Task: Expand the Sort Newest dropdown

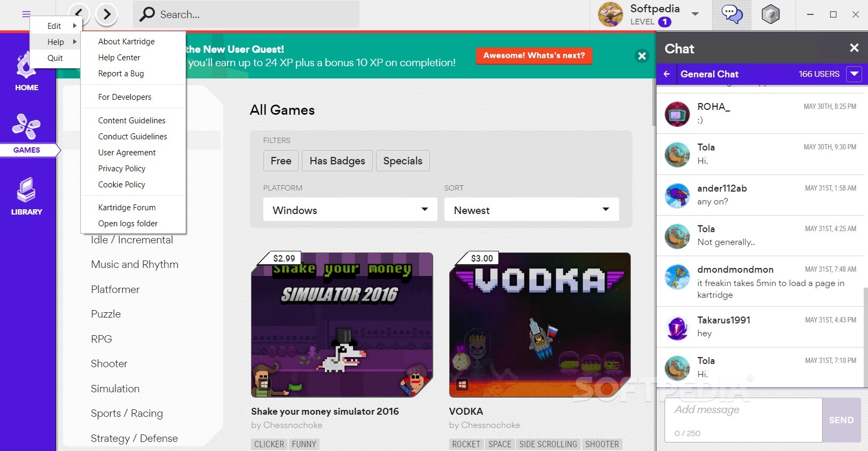Action: coord(531,210)
